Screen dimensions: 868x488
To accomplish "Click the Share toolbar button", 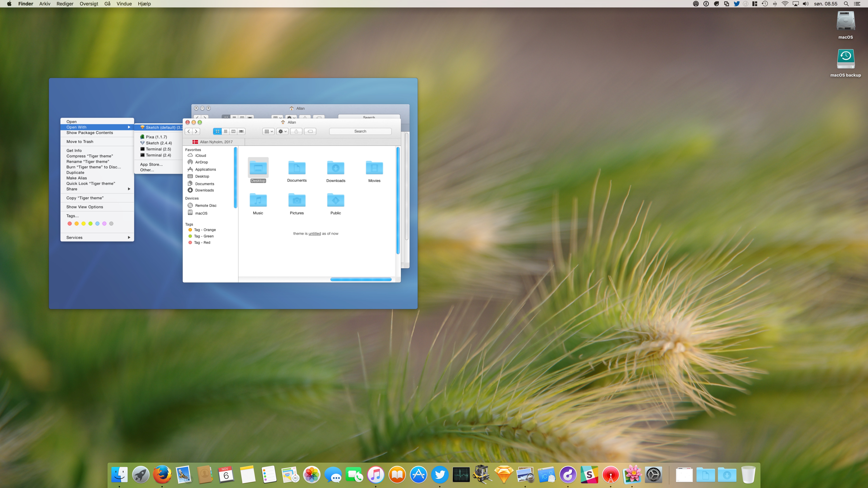I will pyautogui.click(x=296, y=131).
